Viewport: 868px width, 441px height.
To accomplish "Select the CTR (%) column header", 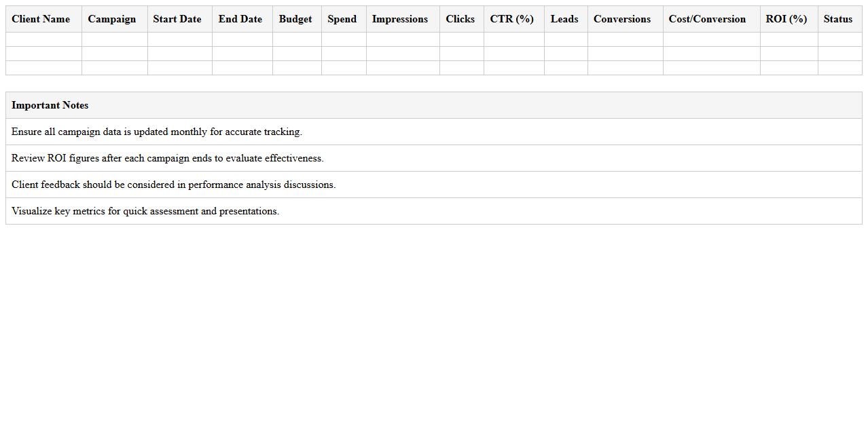I will (x=512, y=19).
